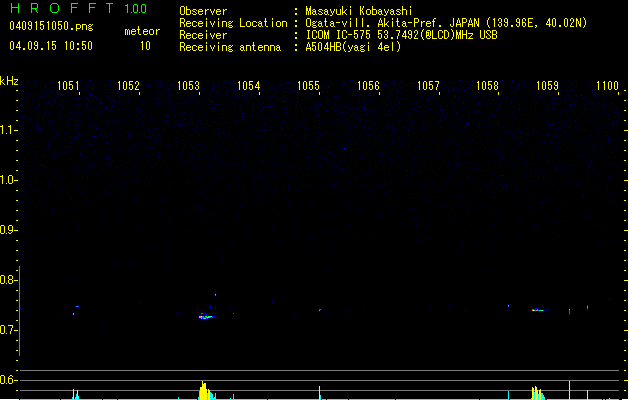Click the "meteor" count label
Screen dimensions: 629x400
[142, 31]
